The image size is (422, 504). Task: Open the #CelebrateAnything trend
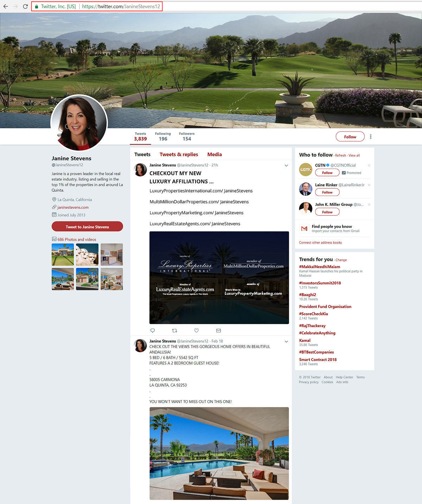[x=317, y=333]
